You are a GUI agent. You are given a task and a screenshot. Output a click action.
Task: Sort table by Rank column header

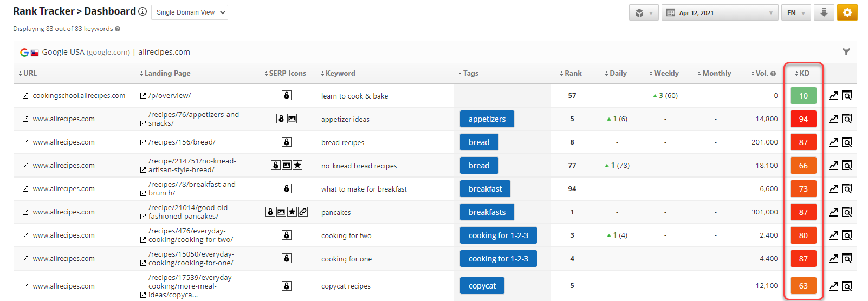[571, 74]
